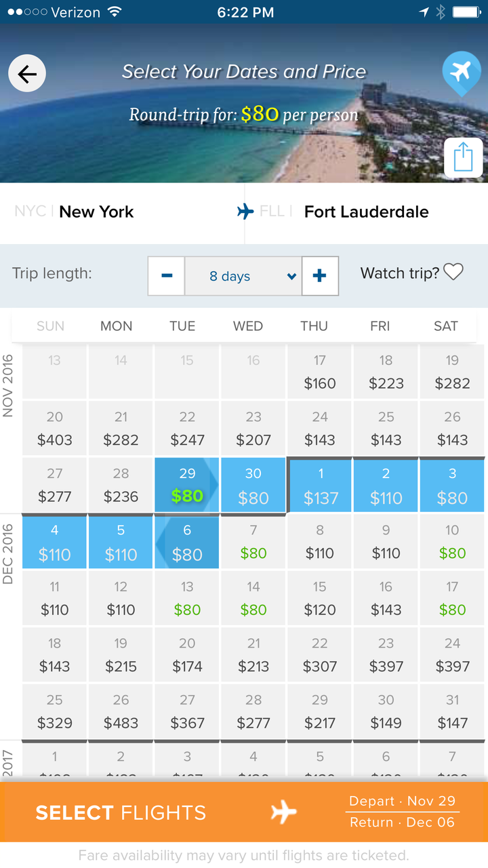Tap the Select Flights button
The height and width of the screenshot is (868, 488).
(x=121, y=812)
